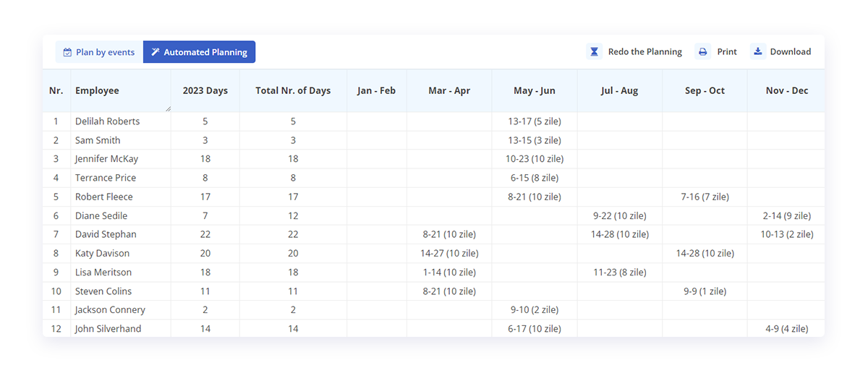Click Katy Davison's 14-28 (10 zile) cell
The width and height of the screenshot is (868, 373).
pyautogui.click(x=705, y=253)
